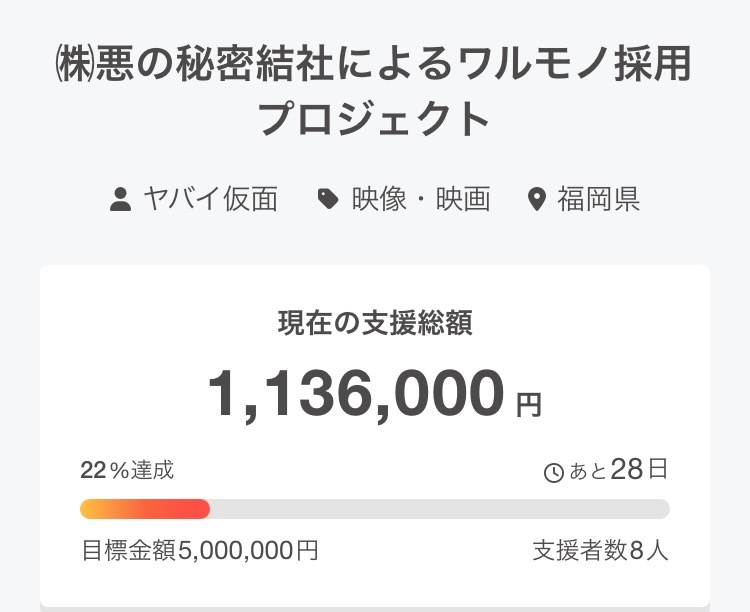750x612 pixels.
Task: Click the 円 unit beside the amount
Action: tap(528, 405)
